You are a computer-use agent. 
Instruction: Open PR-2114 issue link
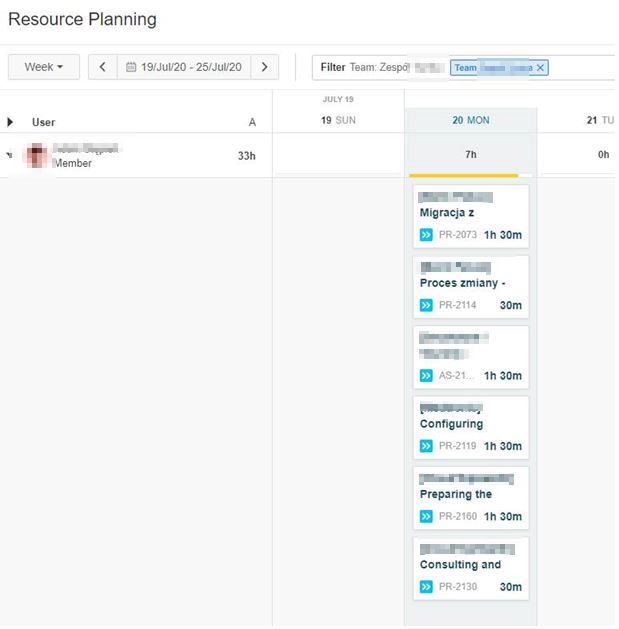(x=457, y=305)
